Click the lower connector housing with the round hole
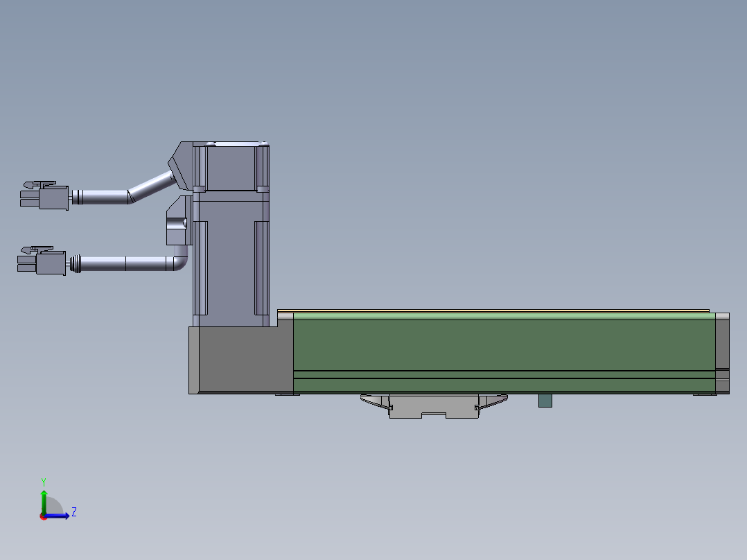This screenshot has height=560, width=747. point(177,223)
